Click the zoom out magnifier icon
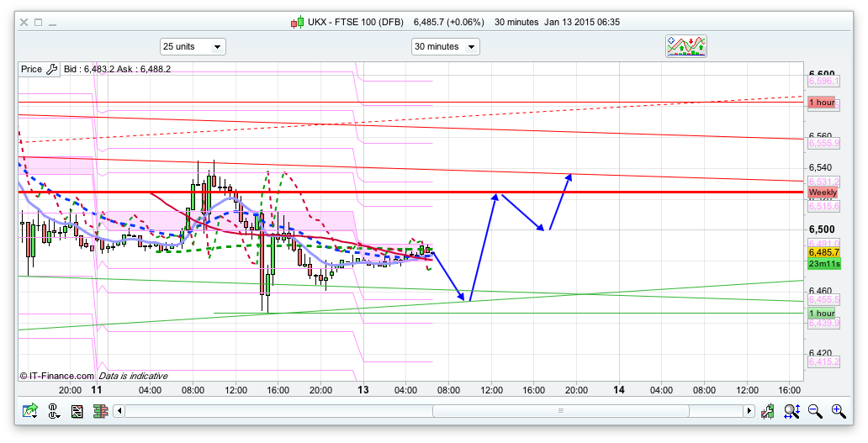Viewport: 868px width, 443px height. [x=815, y=411]
